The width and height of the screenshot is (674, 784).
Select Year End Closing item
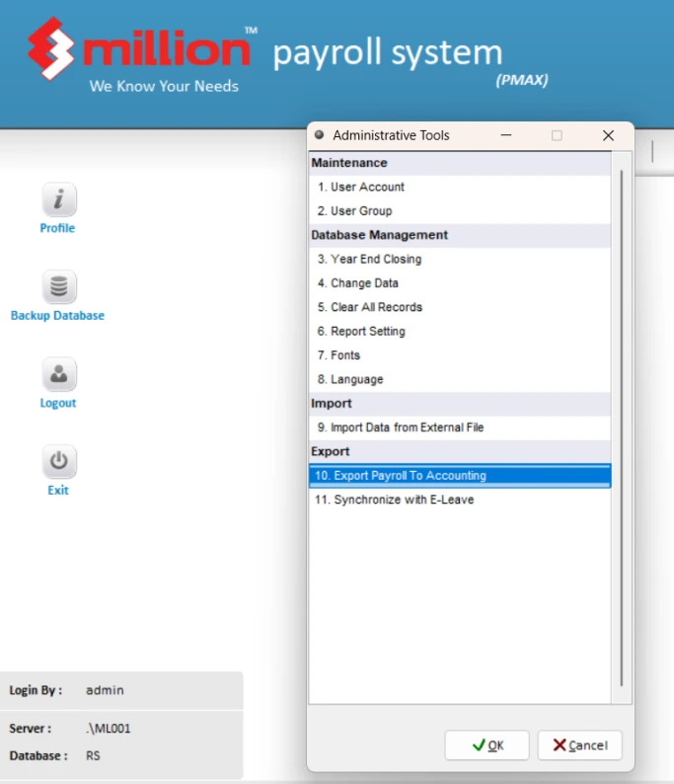[x=369, y=259]
